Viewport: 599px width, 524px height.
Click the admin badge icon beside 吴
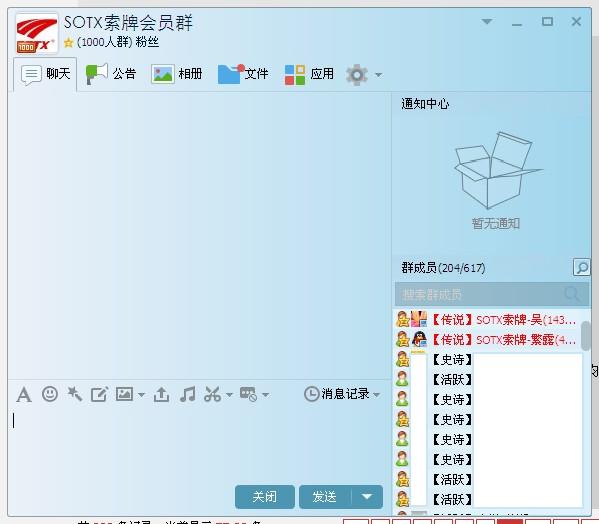click(x=402, y=319)
